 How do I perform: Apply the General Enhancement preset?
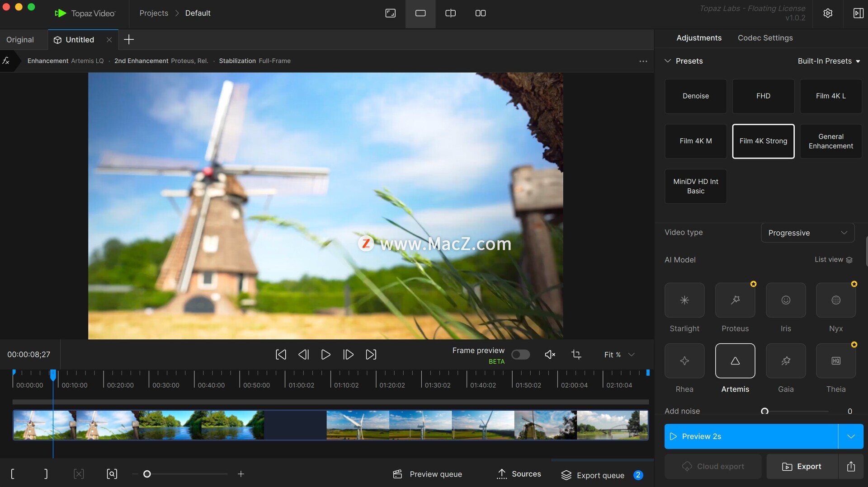(830, 141)
